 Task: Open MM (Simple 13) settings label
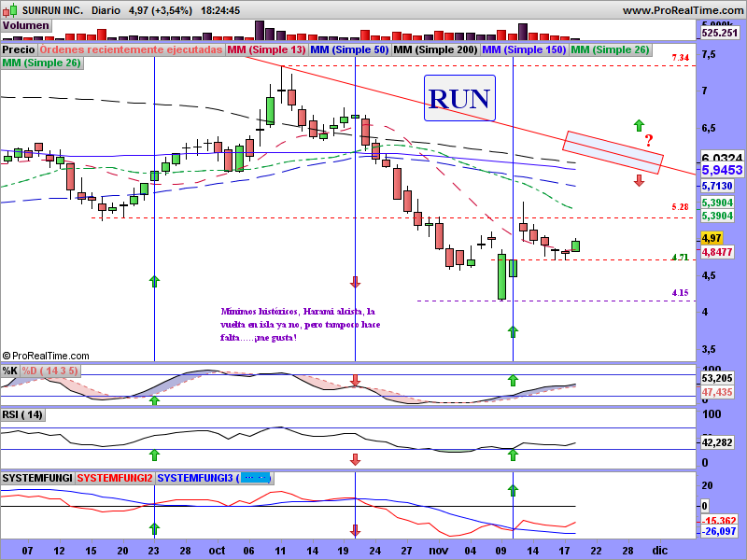266,49
